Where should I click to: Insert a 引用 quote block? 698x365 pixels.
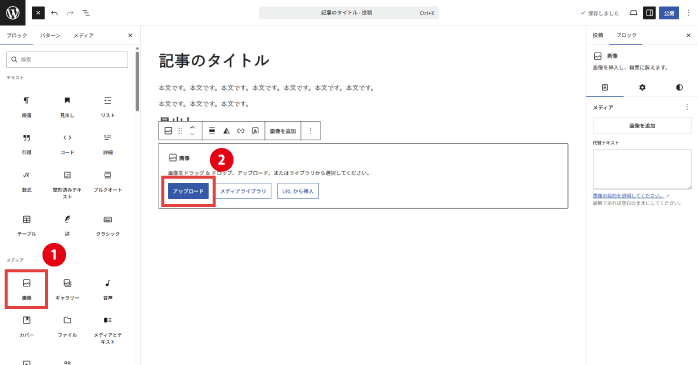coord(27,144)
